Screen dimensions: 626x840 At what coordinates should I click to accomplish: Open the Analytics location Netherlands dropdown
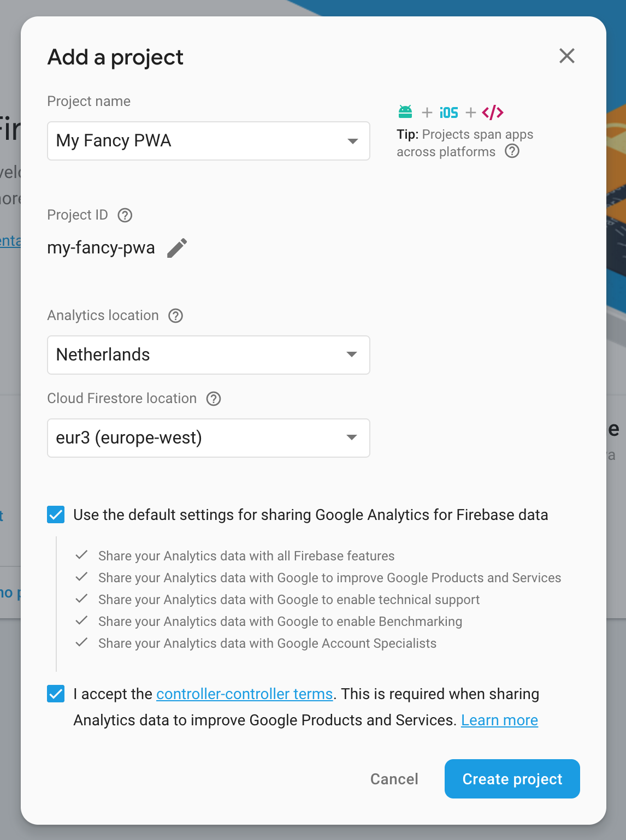[209, 355]
